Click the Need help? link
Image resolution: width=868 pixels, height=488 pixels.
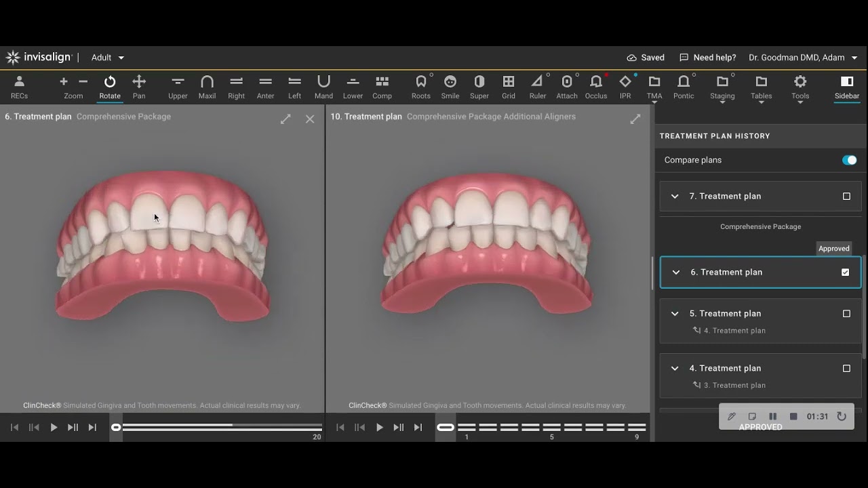click(707, 58)
